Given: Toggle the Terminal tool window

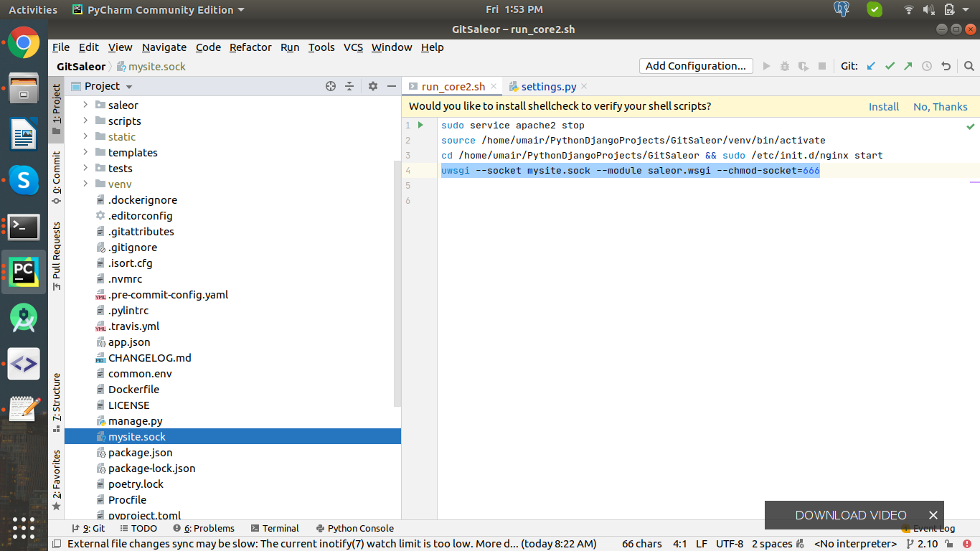Looking at the screenshot, I should click(x=281, y=528).
